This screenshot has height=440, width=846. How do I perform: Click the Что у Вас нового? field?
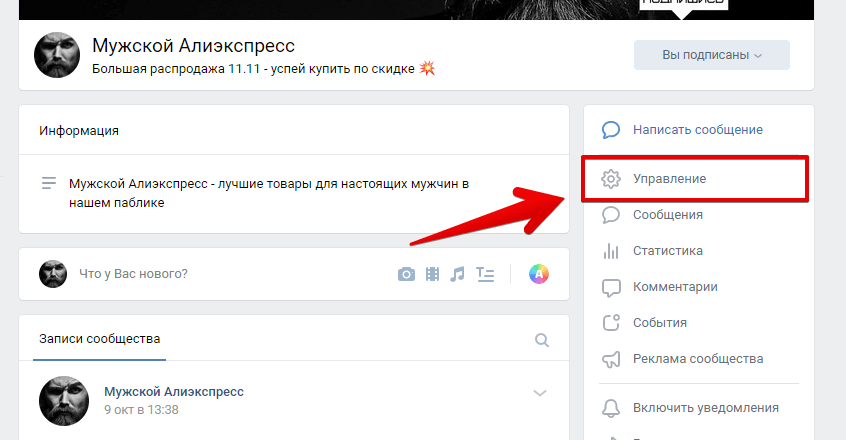(x=133, y=274)
